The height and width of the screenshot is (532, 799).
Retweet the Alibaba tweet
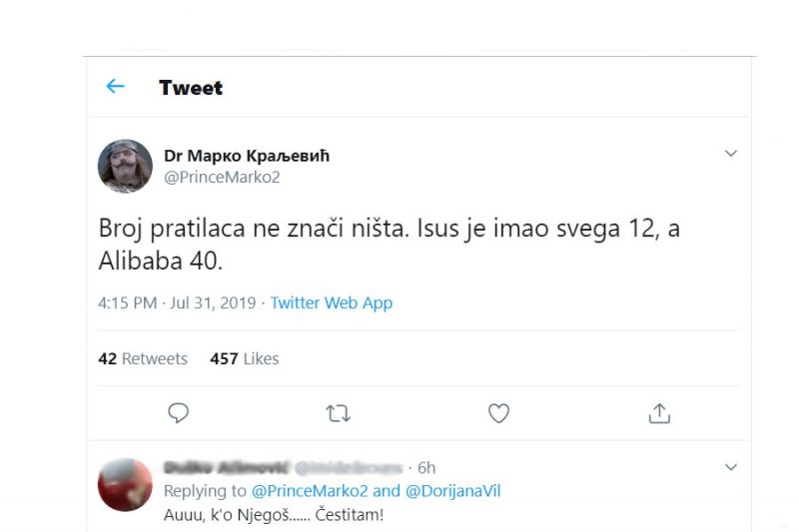tap(339, 413)
